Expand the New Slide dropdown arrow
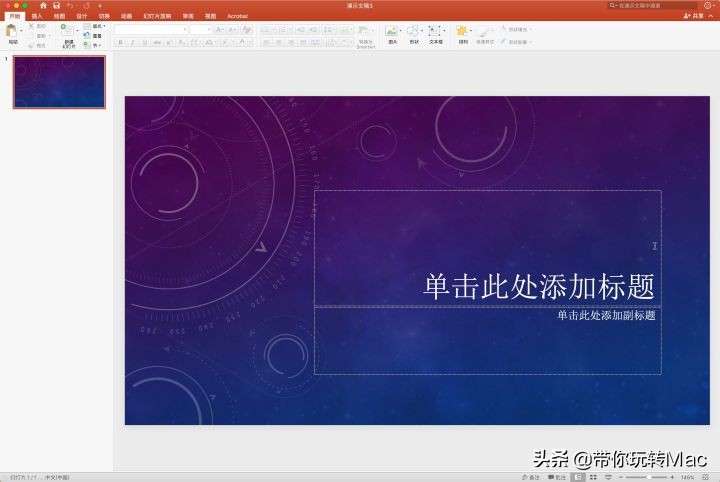 tap(77, 31)
